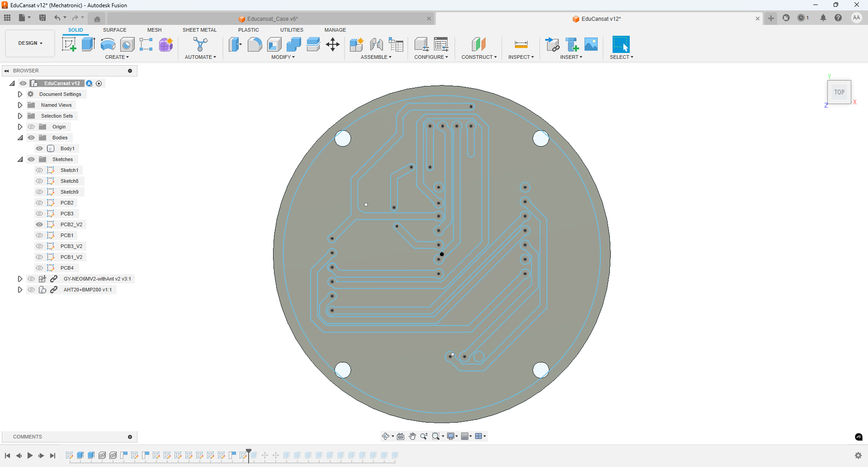Image resolution: width=868 pixels, height=467 pixels.
Task: Select the Joint tool
Action: (376, 44)
